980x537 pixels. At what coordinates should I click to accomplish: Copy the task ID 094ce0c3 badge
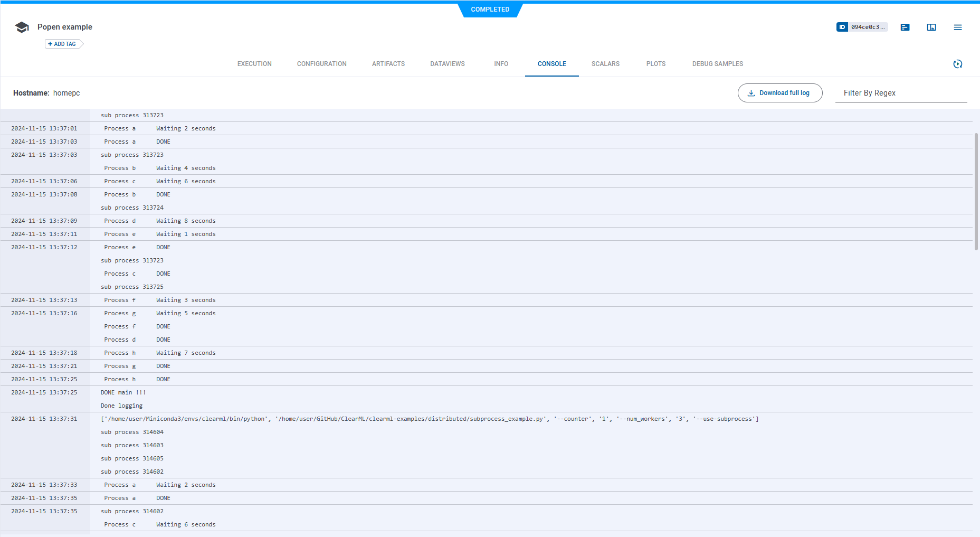click(862, 27)
